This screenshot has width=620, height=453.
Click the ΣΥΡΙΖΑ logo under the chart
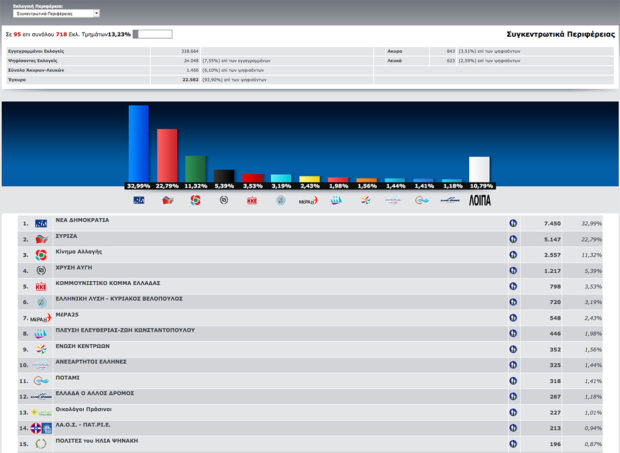(x=168, y=200)
